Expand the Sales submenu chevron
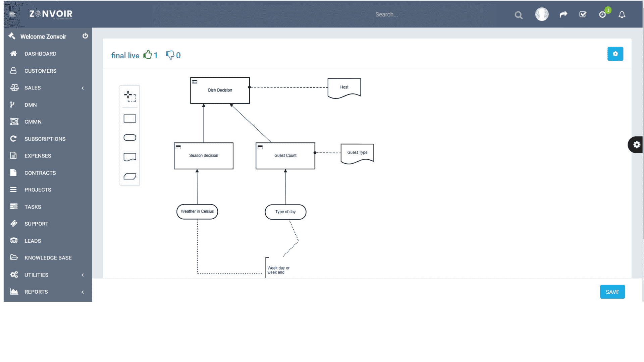 [83, 88]
